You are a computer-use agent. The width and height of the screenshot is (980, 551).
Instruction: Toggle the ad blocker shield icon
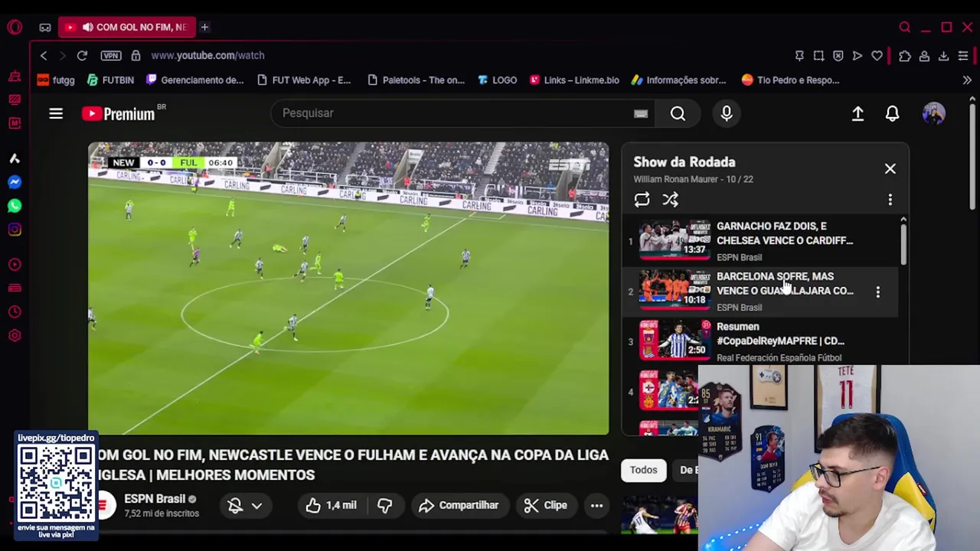point(838,55)
